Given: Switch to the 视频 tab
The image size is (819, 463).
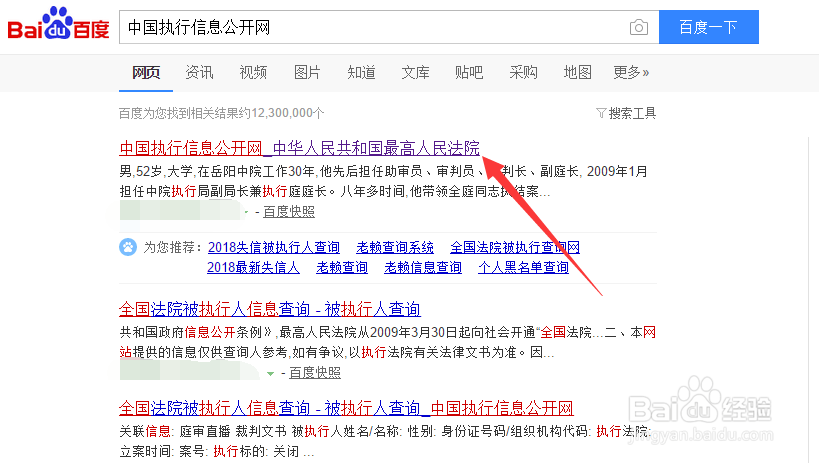Looking at the screenshot, I should pyautogui.click(x=253, y=72).
